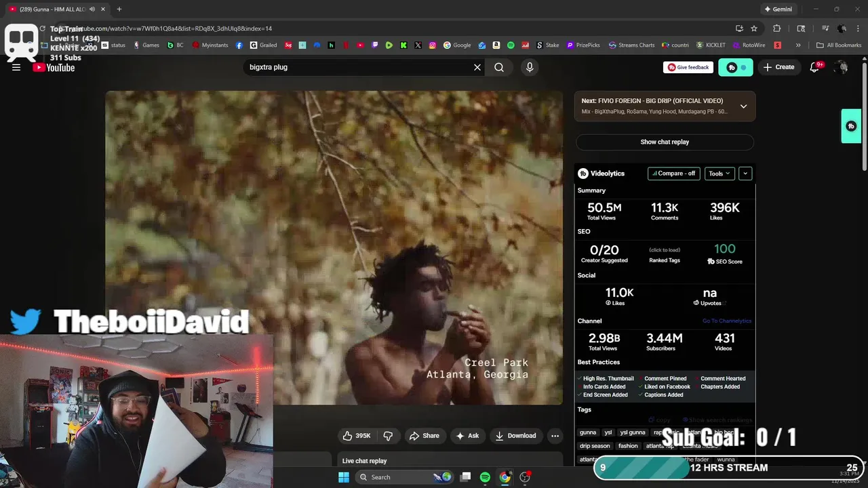
Task: Open more actions three-dot menu
Action: (555, 436)
